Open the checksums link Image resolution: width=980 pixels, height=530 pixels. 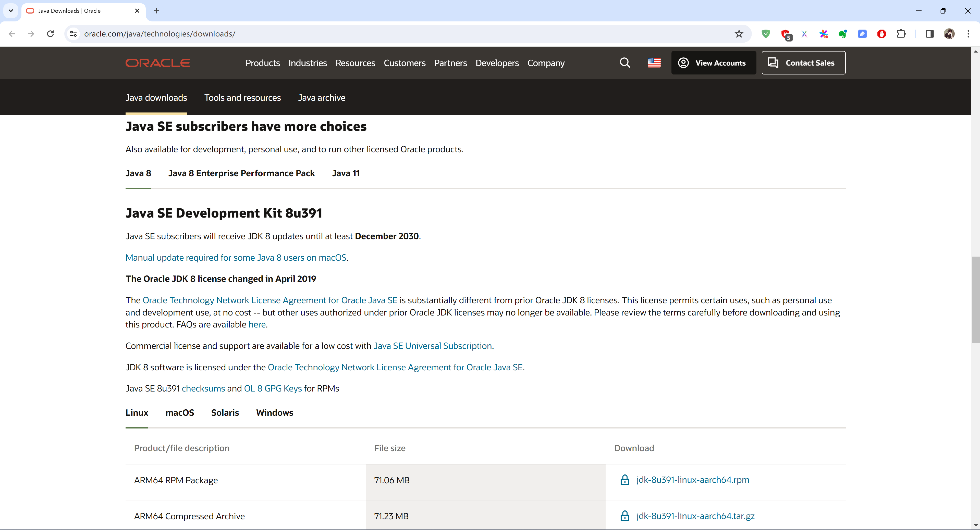203,388
